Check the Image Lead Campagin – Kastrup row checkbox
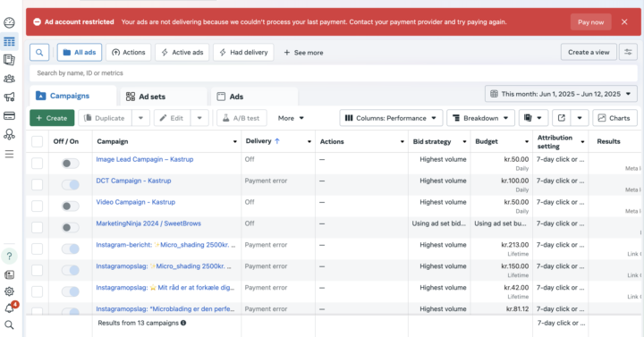 click(37, 164)
